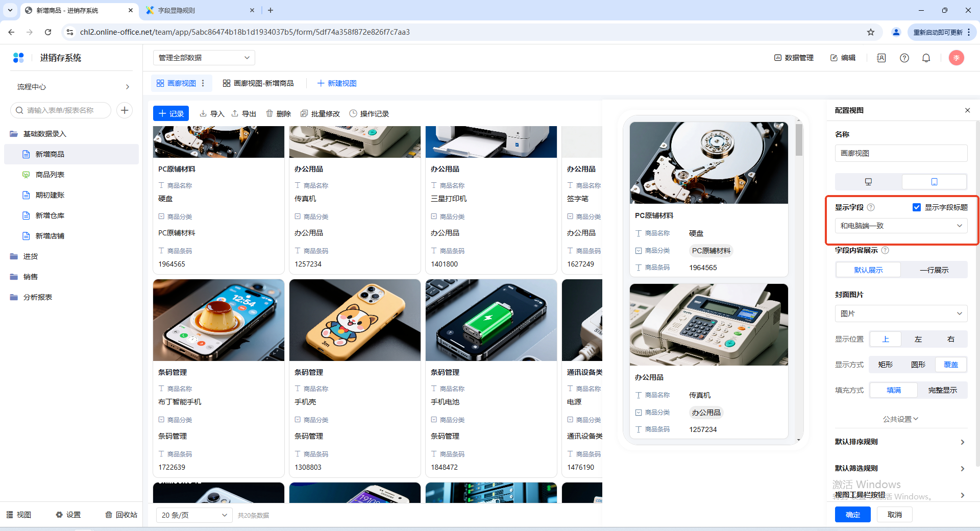Choose 圆形 as the display shape
Viewport: 980px width, 531px height.
tap(918, 365)
